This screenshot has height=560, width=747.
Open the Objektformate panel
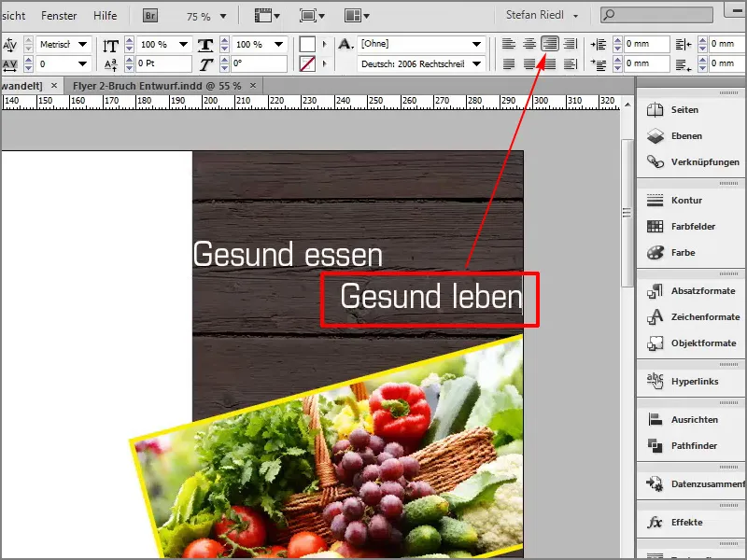click(691, 343)
